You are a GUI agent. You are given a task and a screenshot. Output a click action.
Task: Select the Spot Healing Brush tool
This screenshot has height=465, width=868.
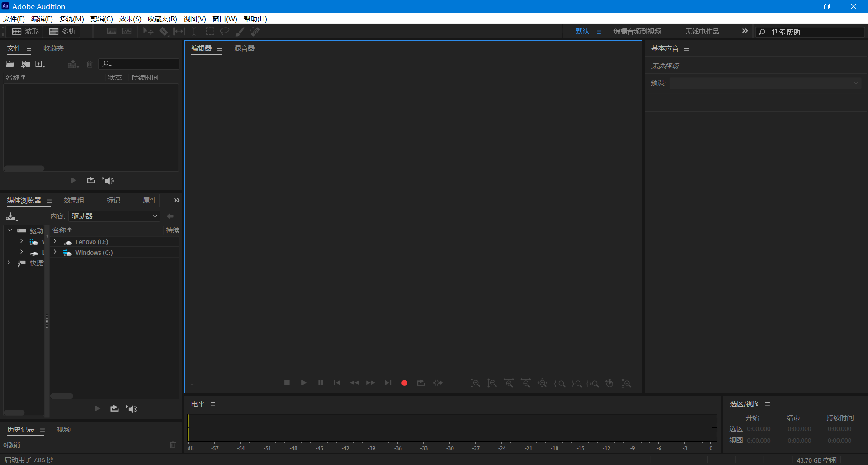tap(255, 31)
